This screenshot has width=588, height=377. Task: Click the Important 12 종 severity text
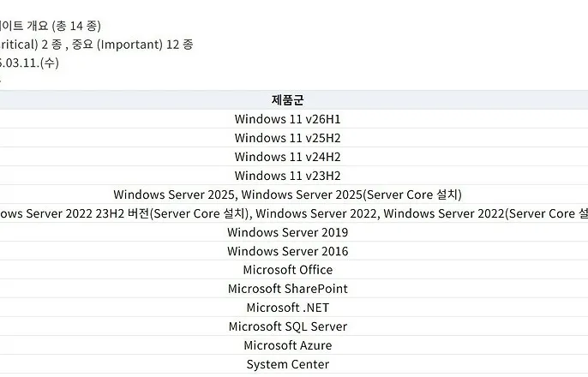(145, 45)
